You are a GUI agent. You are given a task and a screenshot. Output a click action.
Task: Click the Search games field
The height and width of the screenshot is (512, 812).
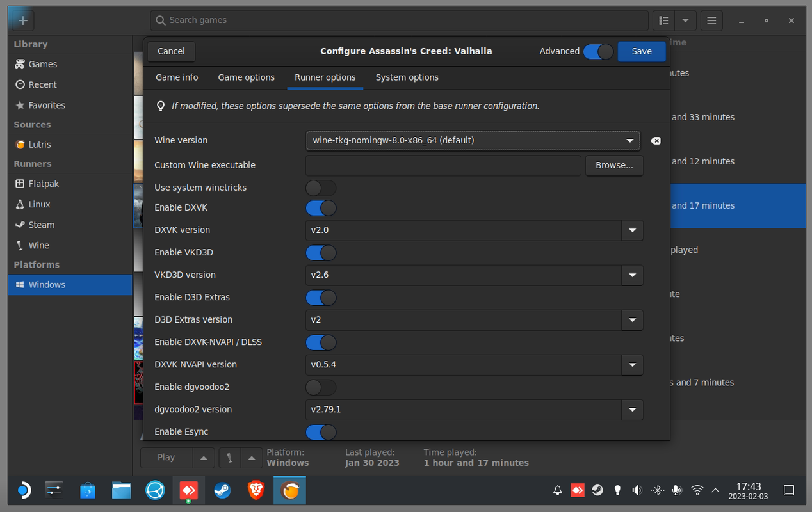[x=400, y=20]
